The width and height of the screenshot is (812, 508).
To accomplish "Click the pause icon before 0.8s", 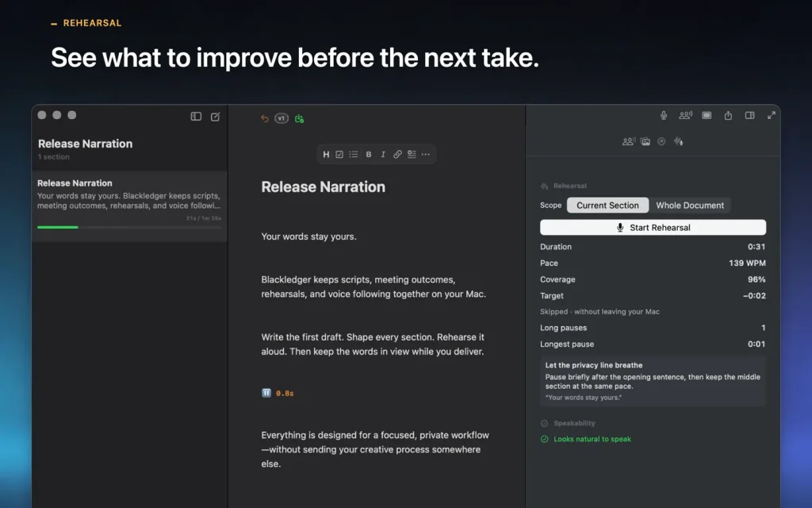I will 266,393.
